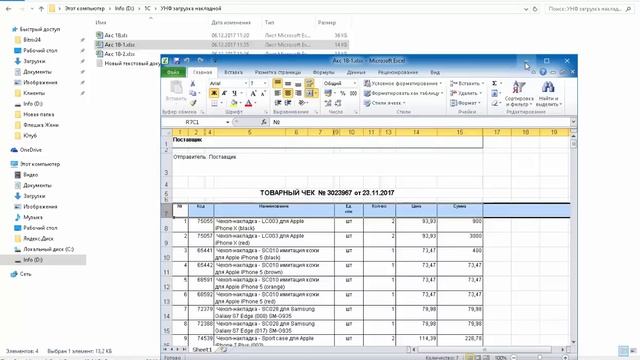Open Сортировка и фильтр menu
This screenshot has height=360, width=640.
tap(519, 94)
